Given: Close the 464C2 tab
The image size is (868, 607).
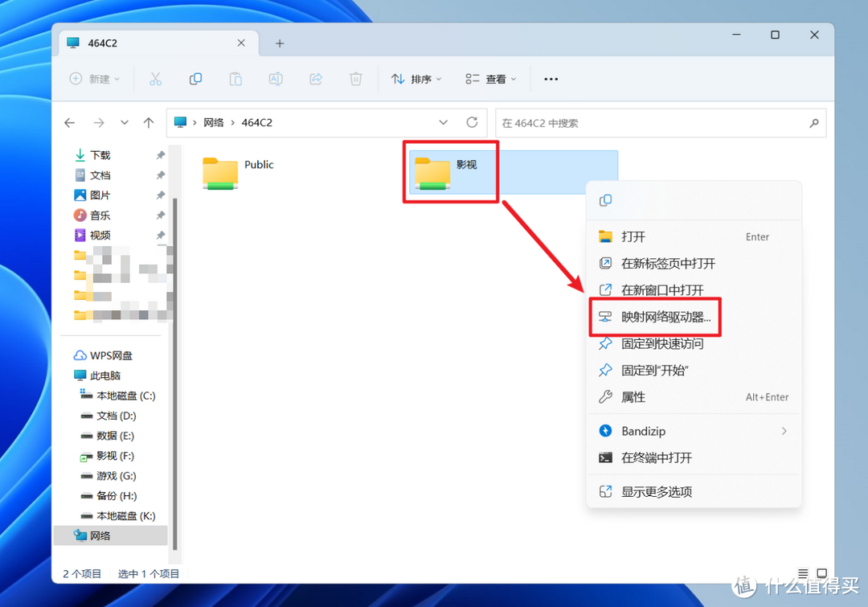Looking at the screenshot, I should (241, 43).
